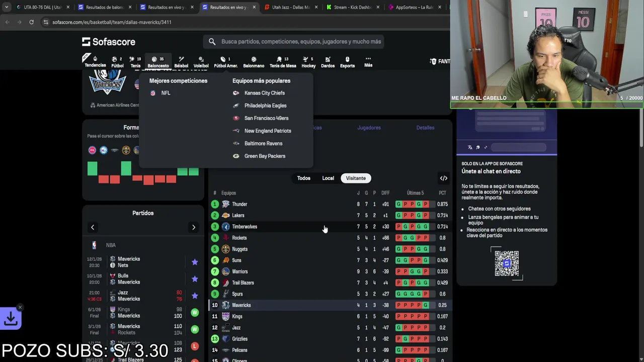Click the Denver Nuggets logo in Forma
Viewport: 644px width, 362px height.
tap(126, 150)
